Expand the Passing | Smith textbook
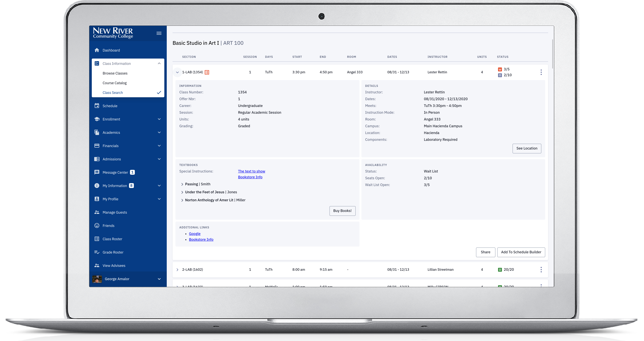 [182, 184]
